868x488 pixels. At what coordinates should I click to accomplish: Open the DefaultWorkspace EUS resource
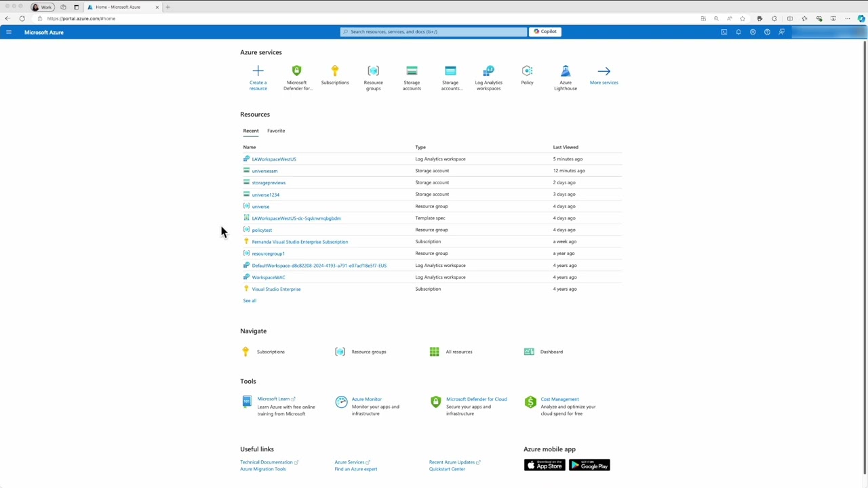pos(319,266)
